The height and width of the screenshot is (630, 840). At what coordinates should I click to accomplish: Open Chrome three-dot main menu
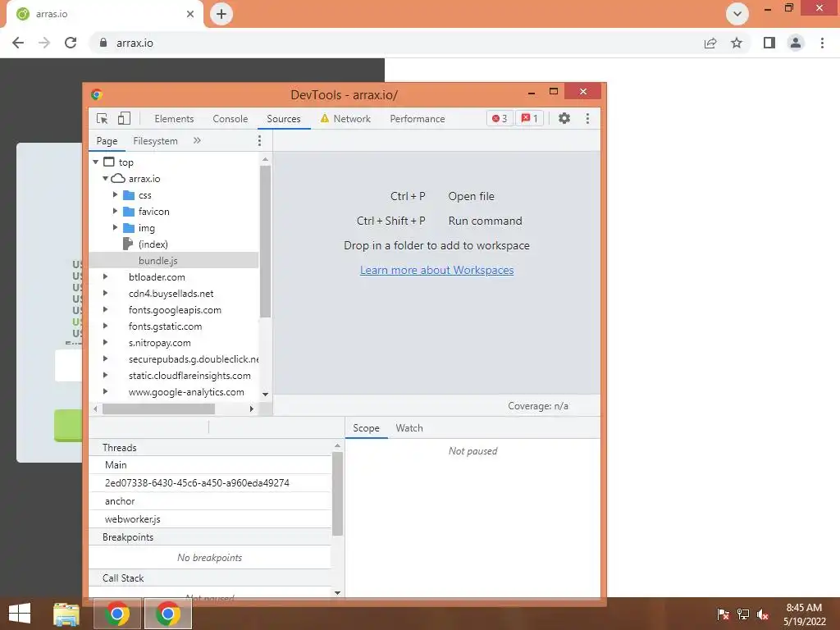coord(822,43)
